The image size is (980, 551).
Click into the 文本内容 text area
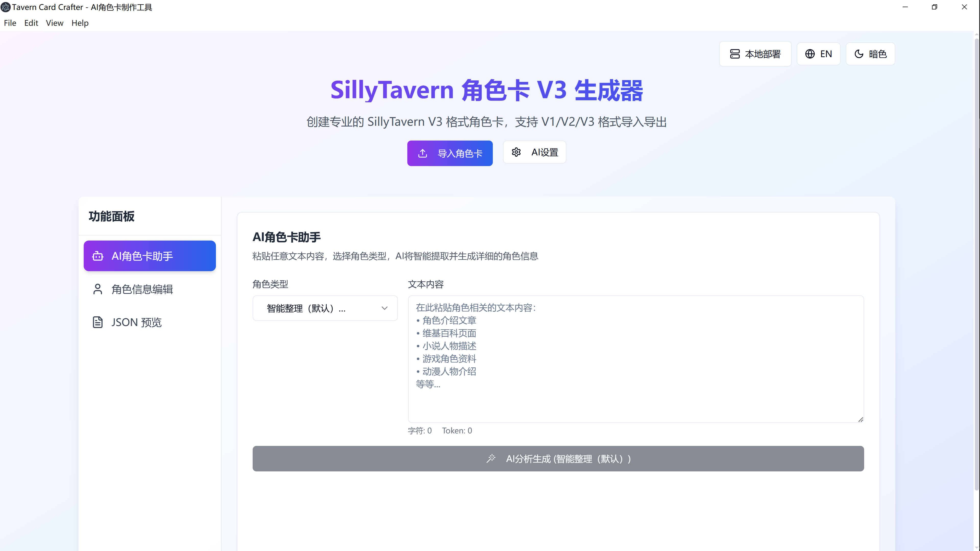point(636,359)
